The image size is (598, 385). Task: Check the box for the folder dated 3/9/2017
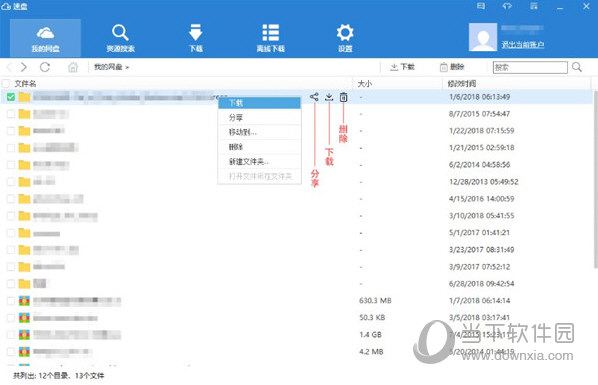11,267
